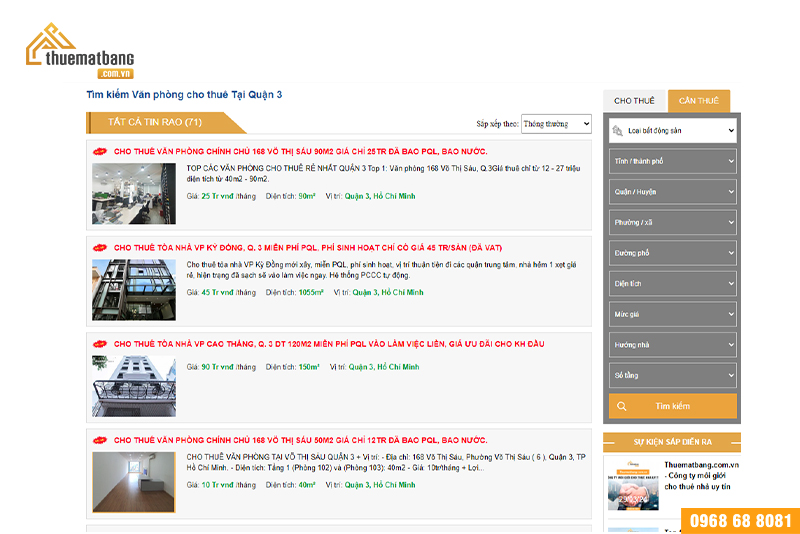Expand the Tỉnh / thành phố dropdown

[x=672, y=161]
